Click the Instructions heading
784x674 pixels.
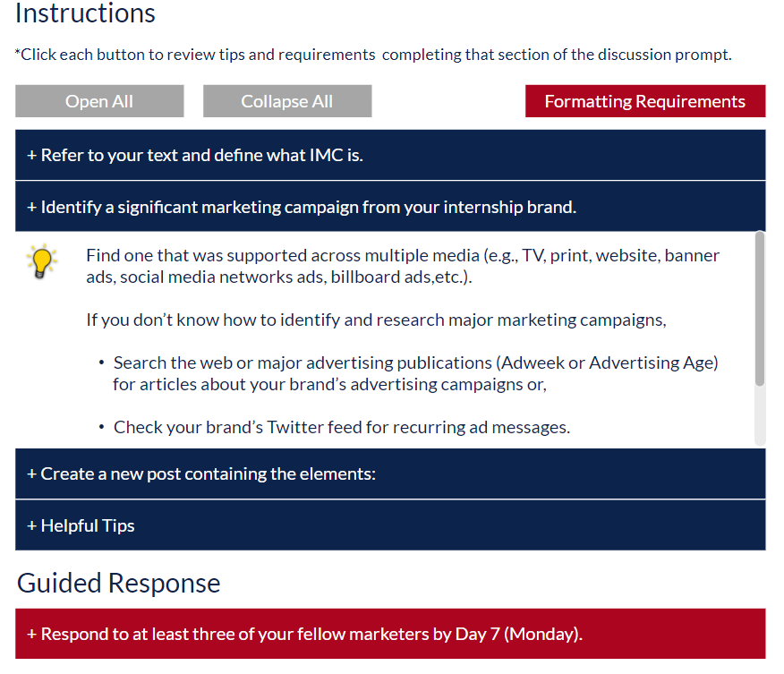[86, 13]
